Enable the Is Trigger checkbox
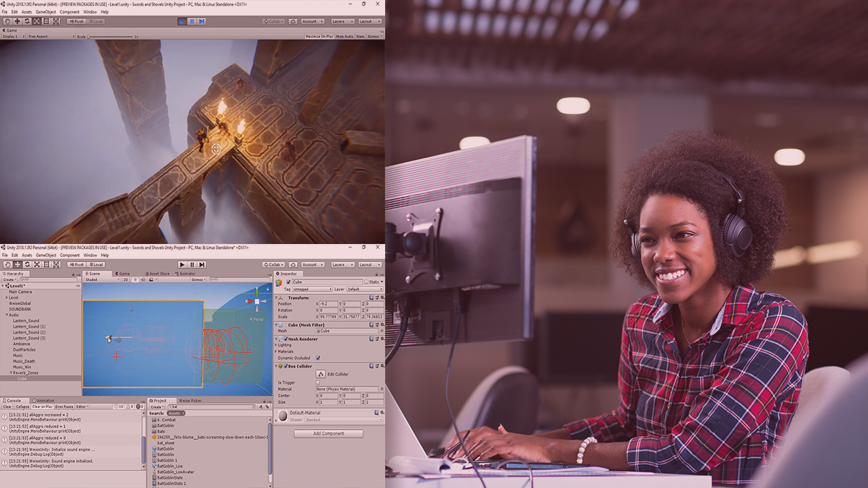868x488 pixels. (x=317, y=382)
